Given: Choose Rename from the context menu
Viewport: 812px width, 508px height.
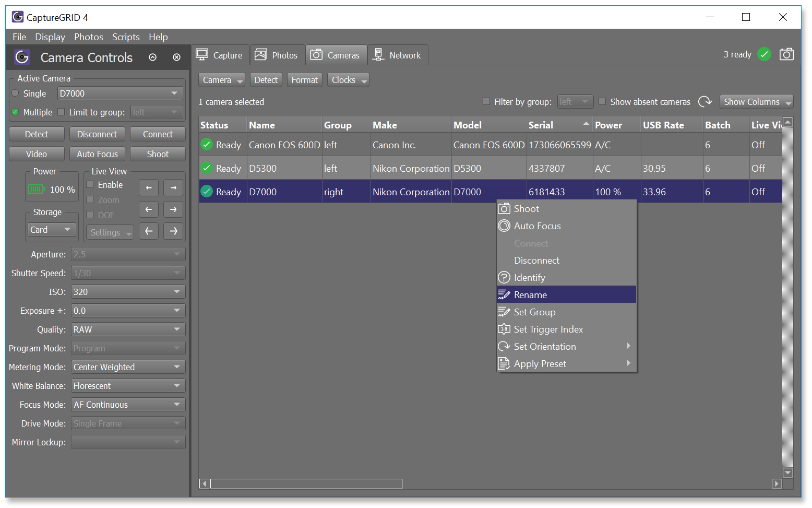Looking at the screenshot, I should 530,294.
